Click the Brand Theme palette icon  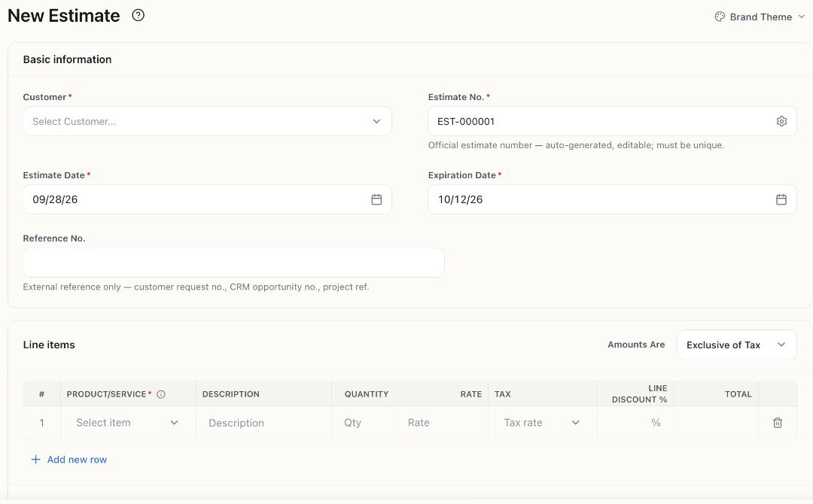coord(720,17)
